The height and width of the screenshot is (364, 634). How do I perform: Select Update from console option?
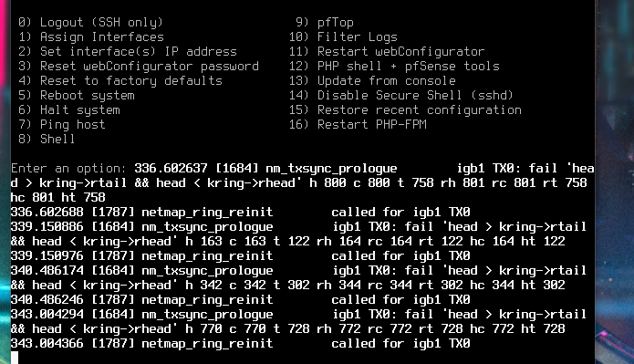(372, 81)
